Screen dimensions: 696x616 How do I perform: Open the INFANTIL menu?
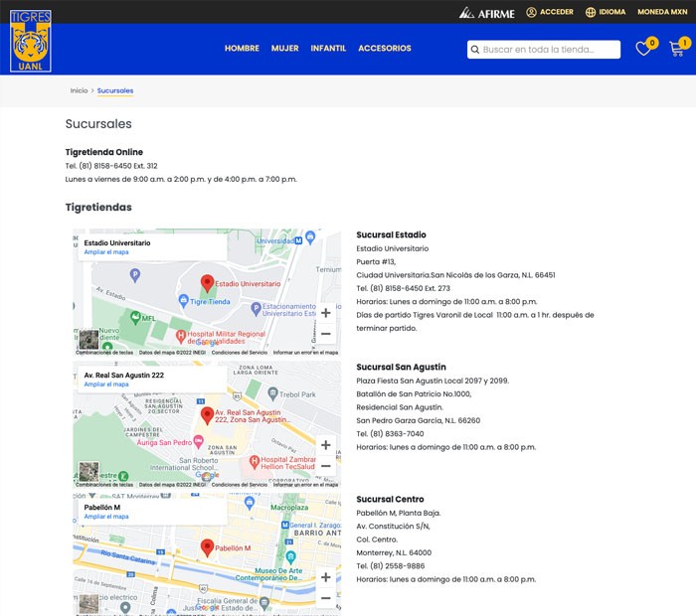pos(328,49)
